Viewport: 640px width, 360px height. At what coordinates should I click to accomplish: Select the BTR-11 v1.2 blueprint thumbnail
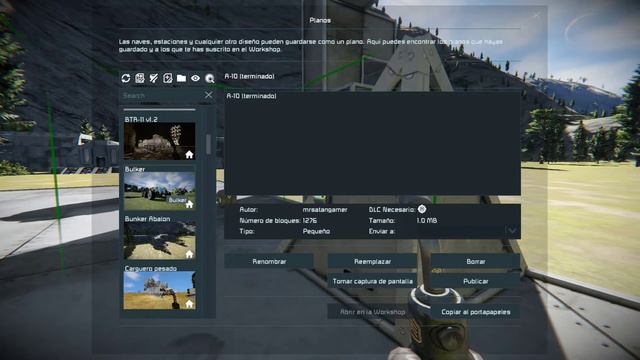click(x=160, y=141)
